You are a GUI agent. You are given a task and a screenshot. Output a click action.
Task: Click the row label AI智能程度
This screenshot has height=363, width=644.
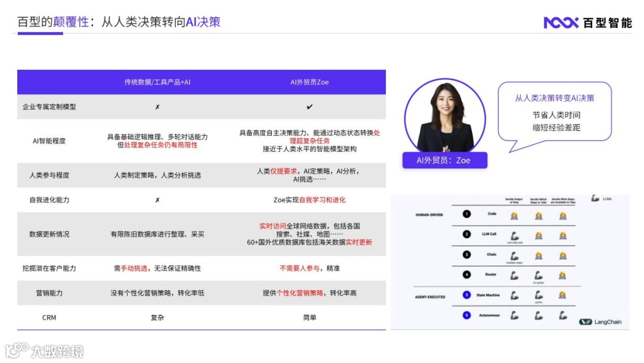pyautogui.click(x=49, y=141)
